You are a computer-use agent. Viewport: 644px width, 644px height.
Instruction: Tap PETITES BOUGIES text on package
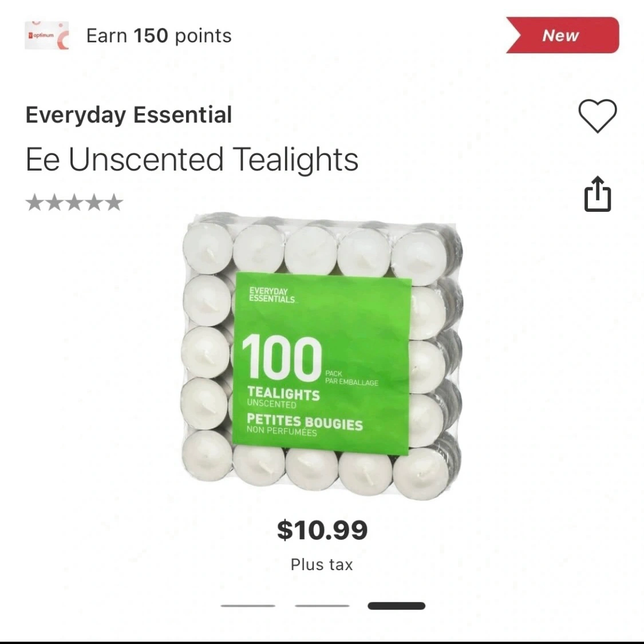(305, 422)
